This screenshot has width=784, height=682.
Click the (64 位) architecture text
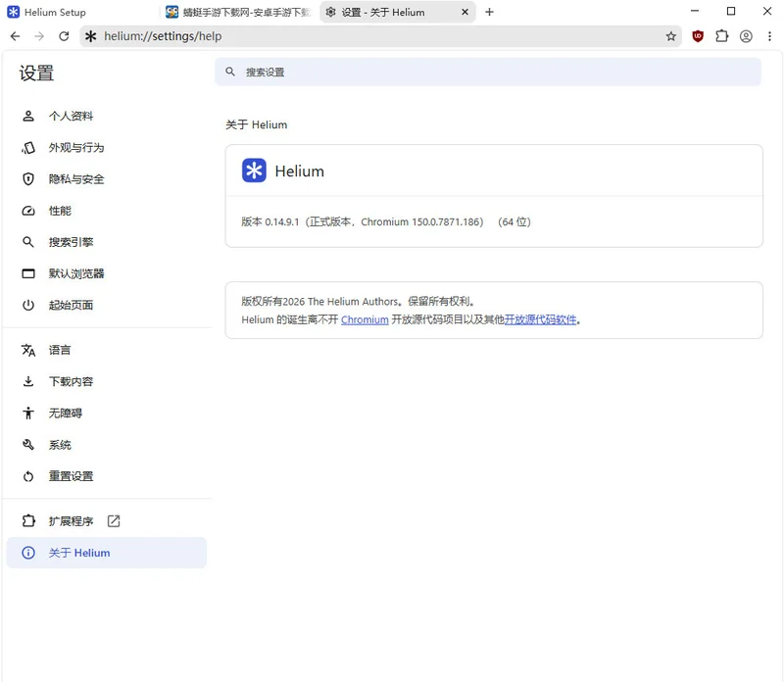click(x=514, y=222)
